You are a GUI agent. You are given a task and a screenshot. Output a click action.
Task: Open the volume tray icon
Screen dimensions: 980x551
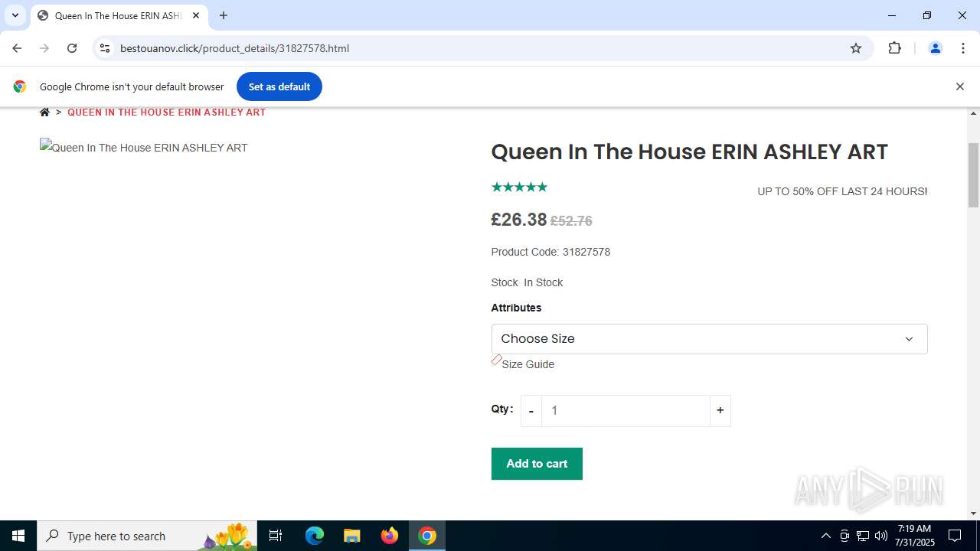tap(881, 536)
